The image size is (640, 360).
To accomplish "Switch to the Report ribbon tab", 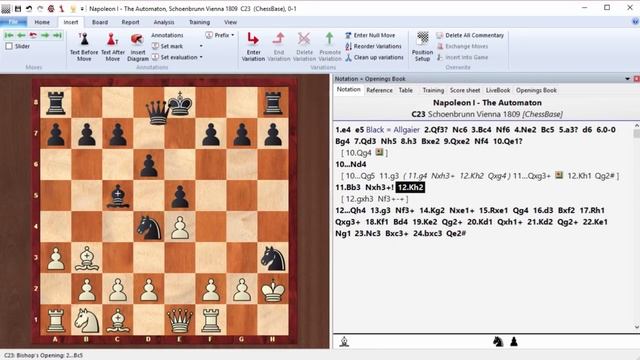I will pyautogui.click(x=130, y=22).
